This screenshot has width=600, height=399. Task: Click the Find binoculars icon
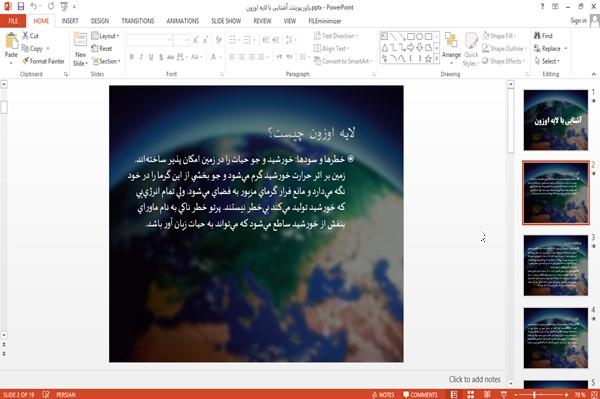[x=537, y=36]
